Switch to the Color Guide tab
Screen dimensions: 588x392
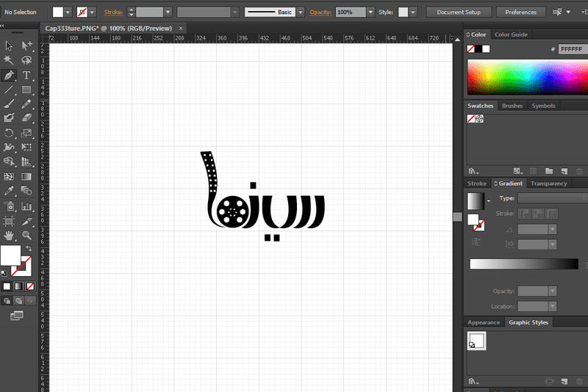tap(511, 35)
